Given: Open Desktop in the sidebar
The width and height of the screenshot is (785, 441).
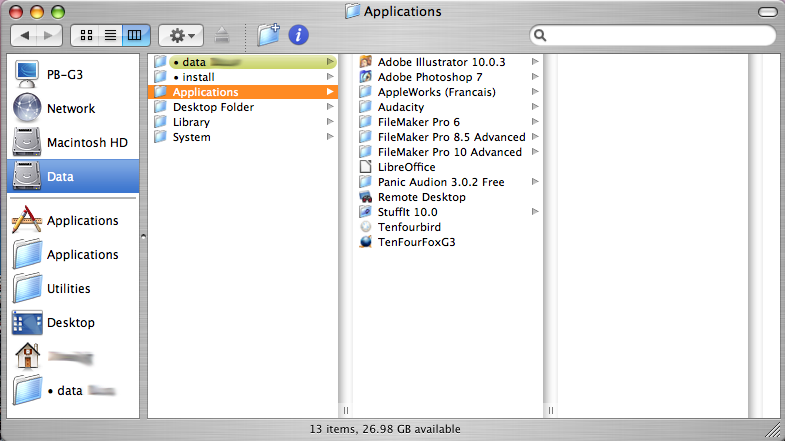Looking at the screenshot, I should tap(70, 322).
